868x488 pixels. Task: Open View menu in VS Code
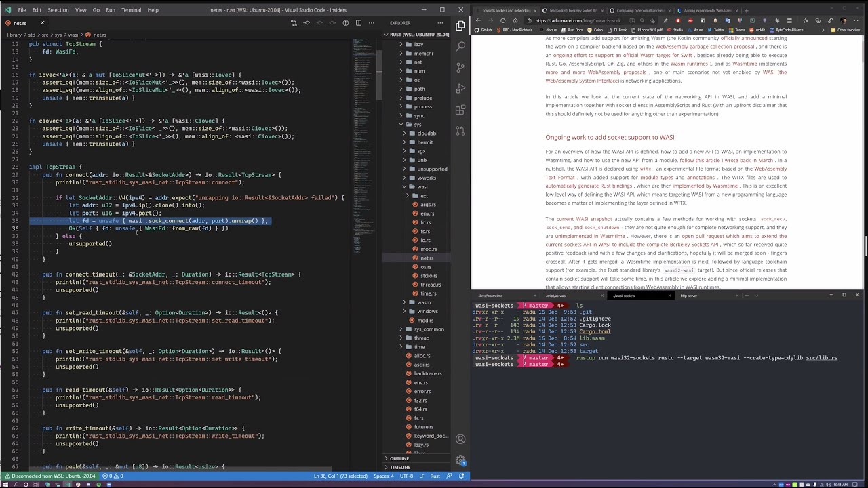point(81,10)
